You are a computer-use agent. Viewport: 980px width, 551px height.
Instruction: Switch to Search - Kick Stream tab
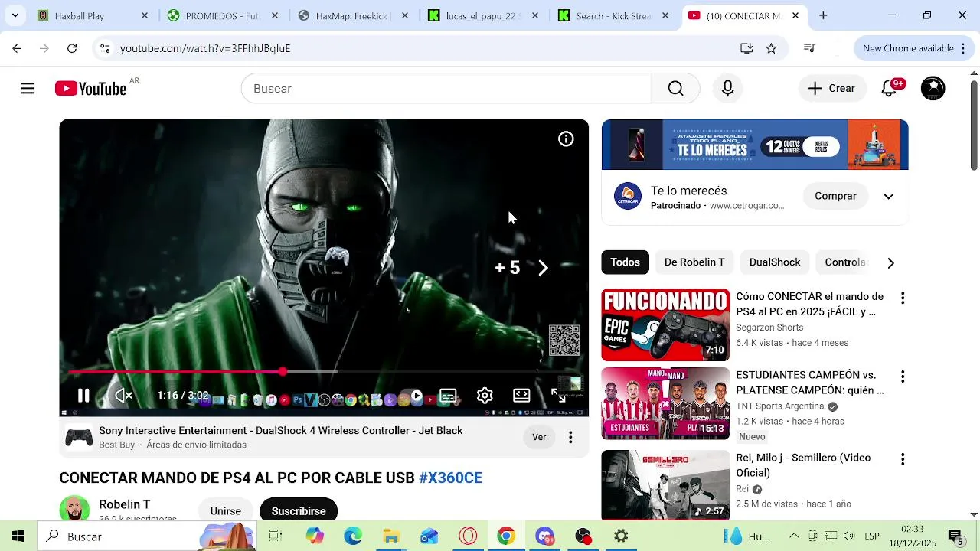click(612, 15)
